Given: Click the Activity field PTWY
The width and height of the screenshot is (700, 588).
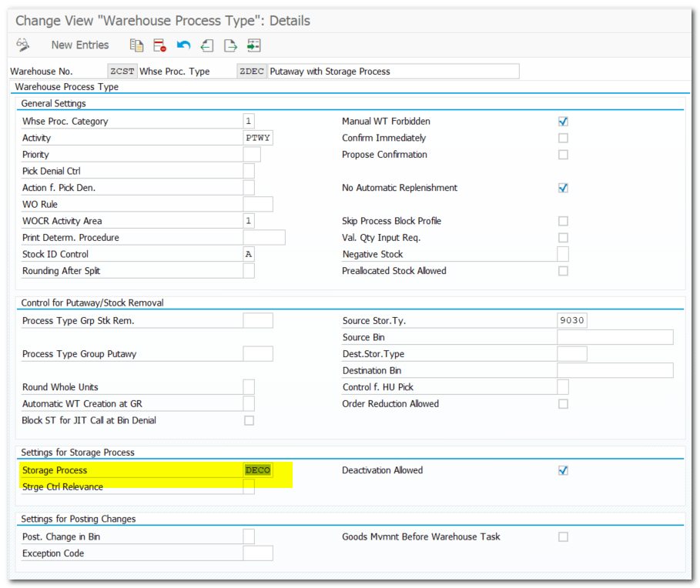Looking at the screenshot, I should tap(258, 139).
